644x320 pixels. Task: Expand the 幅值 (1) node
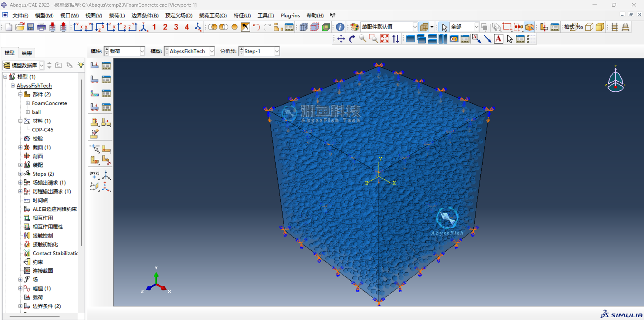pyautogui.click(x=20, y=288)
